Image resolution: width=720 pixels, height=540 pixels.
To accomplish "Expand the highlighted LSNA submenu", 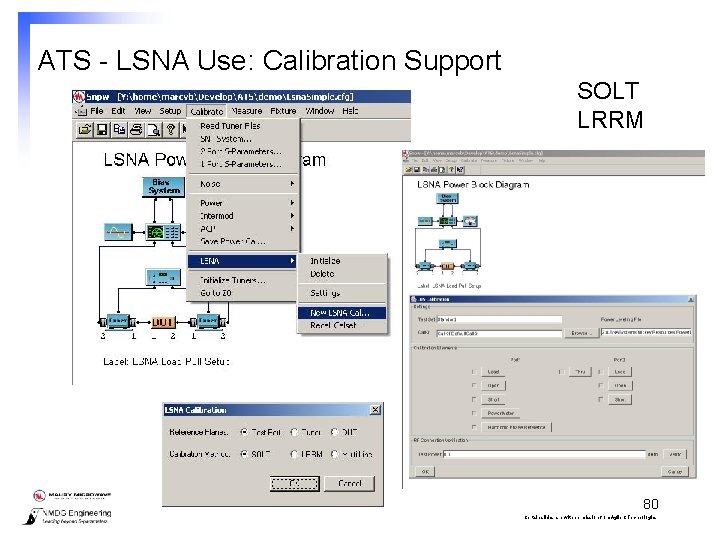I will point(242,261).
